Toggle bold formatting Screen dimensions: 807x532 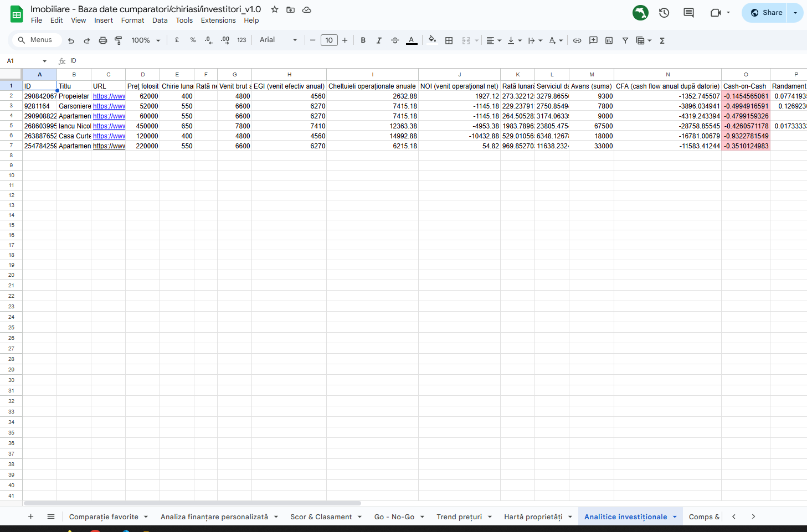pos(363,40)
